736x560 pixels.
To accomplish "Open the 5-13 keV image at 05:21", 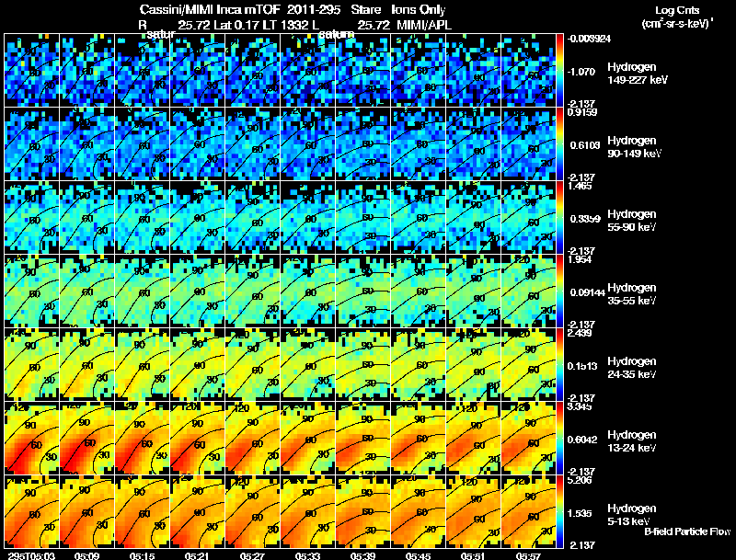I will pyautogui.click(x=197, y=511).
